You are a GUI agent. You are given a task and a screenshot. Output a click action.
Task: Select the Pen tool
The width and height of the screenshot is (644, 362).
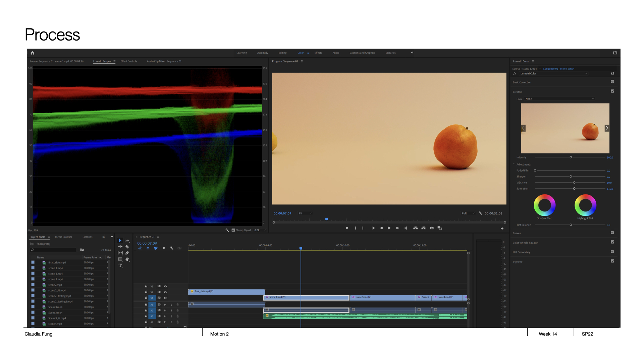[x=127, y=253]
